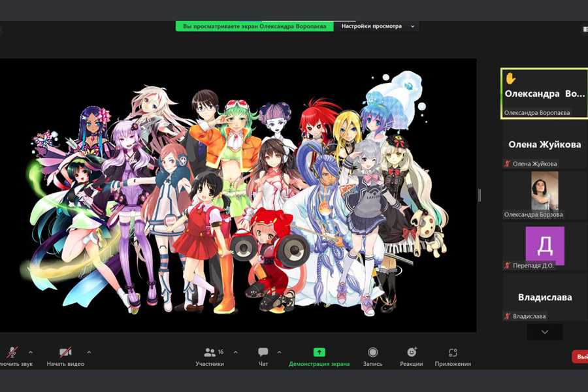Unmute microphone with the audio icon

click(x=12, y=353)
